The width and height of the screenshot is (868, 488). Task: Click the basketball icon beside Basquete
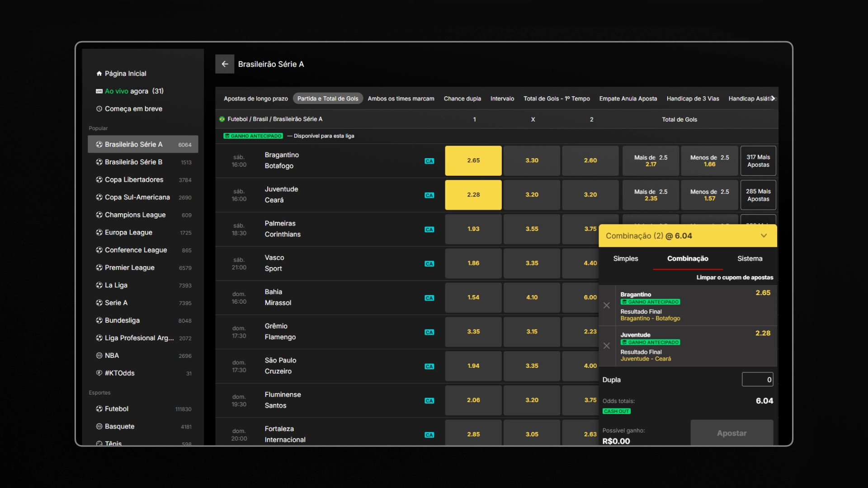(x=99, y=427)
